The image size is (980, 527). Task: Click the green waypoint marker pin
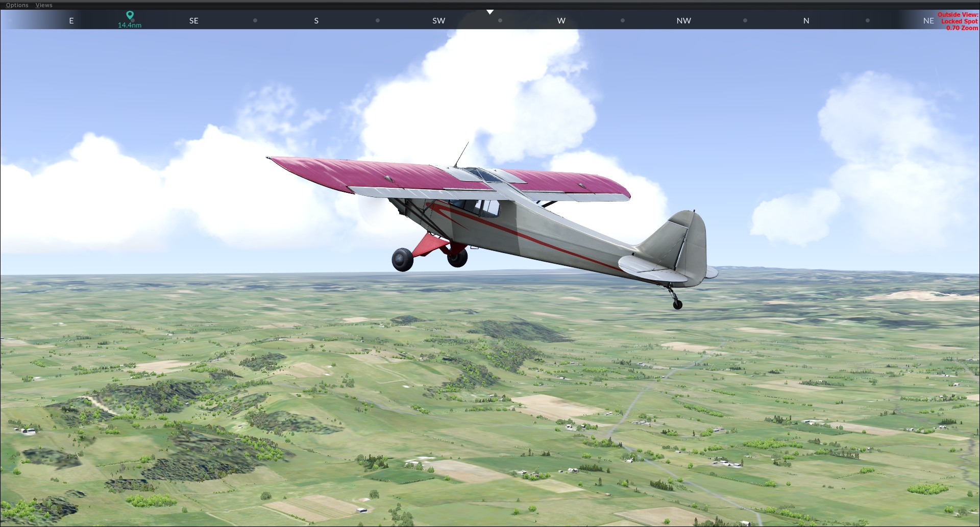click(130, 15)
